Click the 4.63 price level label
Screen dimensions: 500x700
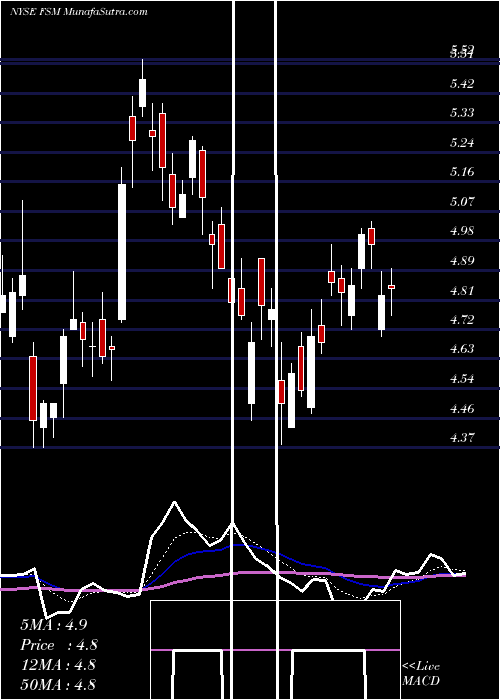tap(462, 349)
